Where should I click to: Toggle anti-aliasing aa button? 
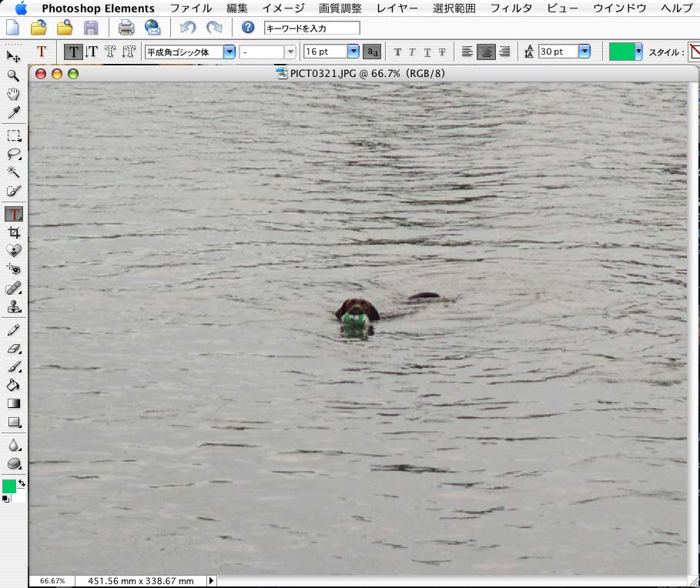372,52
